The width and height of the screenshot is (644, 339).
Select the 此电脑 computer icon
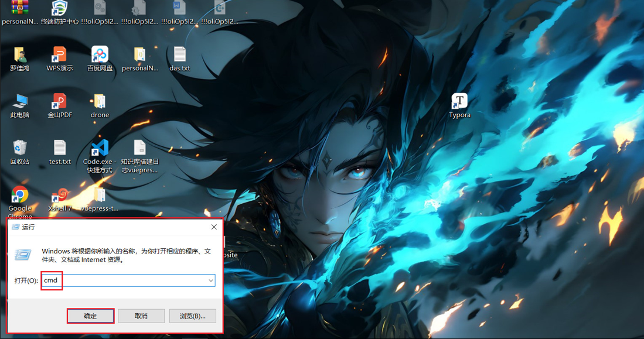(x=20, y=101)
